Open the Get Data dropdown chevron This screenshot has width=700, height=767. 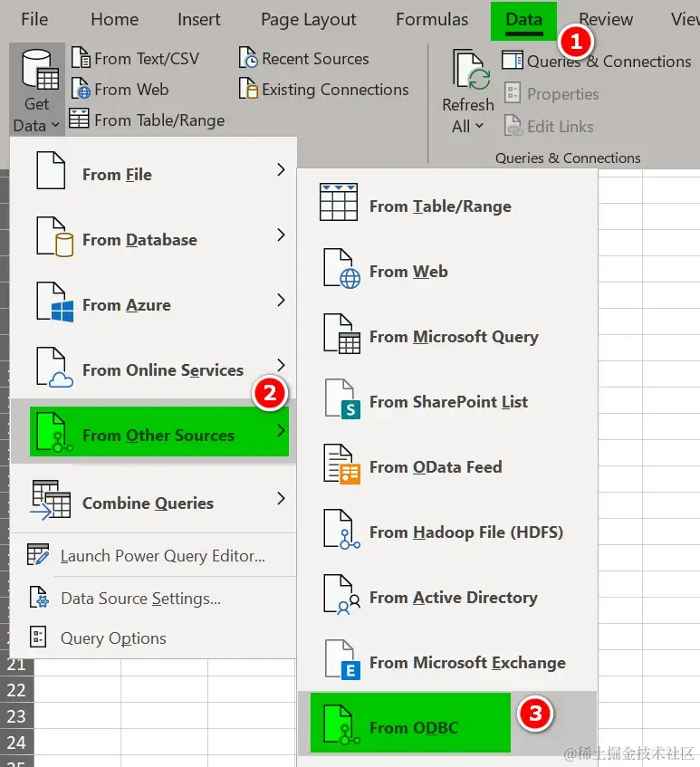pos(55,125)
